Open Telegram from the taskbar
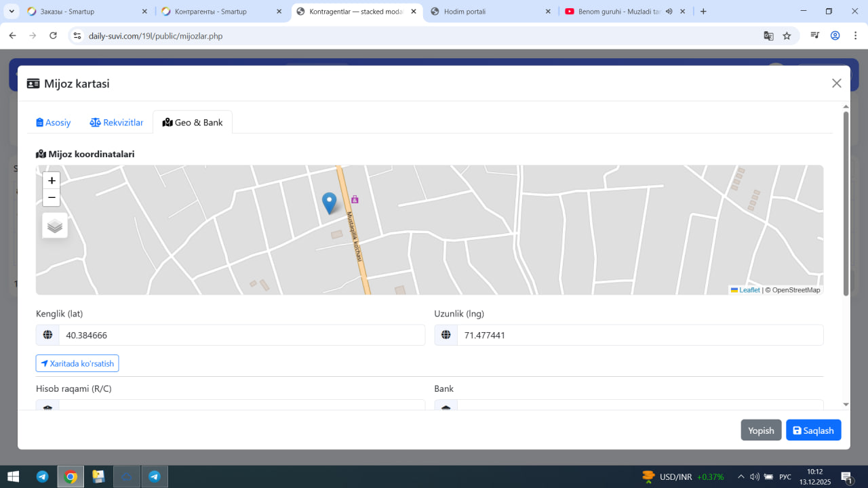 42,476
